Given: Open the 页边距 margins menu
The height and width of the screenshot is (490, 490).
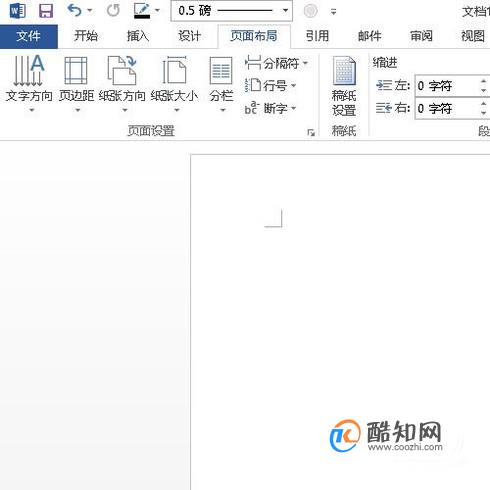Looking at the screenshot, I should (x=77, y=84).
